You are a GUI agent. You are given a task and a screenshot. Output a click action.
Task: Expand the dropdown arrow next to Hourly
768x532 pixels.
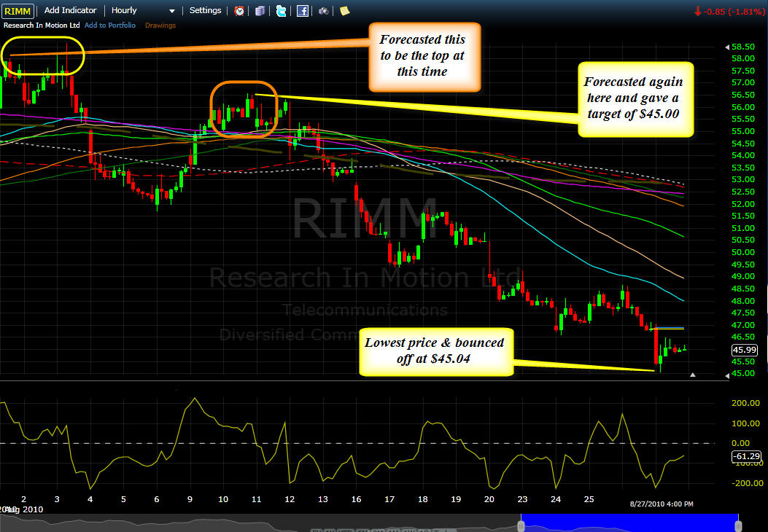pos(172,11)
